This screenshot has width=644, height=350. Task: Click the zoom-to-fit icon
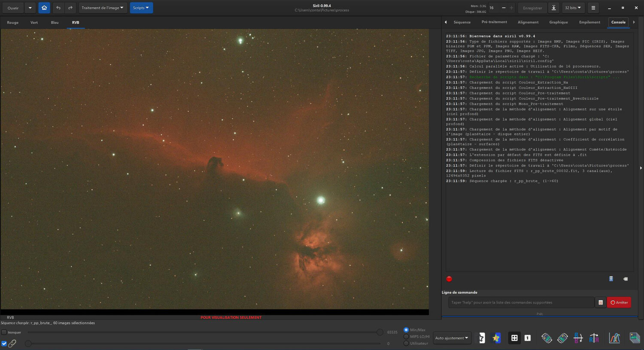pos(514,338)
